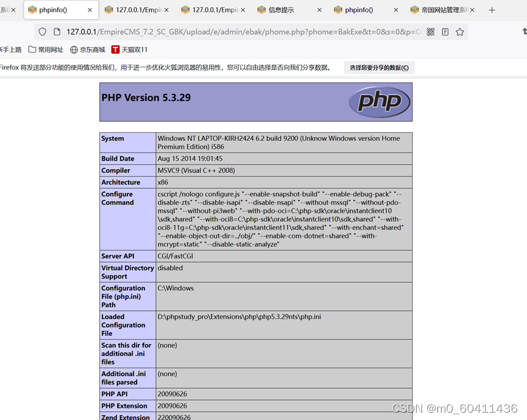Screen dimensions: 527x420
Task: Switch to the active phpinfo() tab
Action: (x=61, y=10)
